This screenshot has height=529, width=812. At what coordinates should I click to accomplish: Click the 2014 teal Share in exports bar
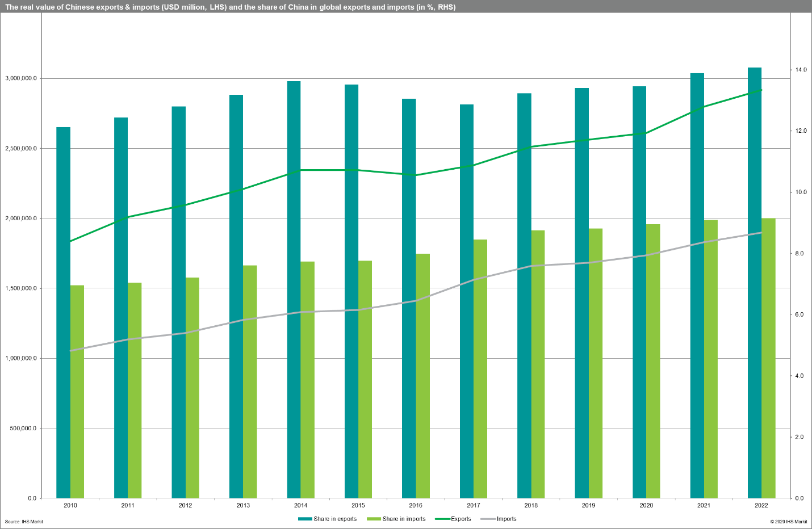294,289
